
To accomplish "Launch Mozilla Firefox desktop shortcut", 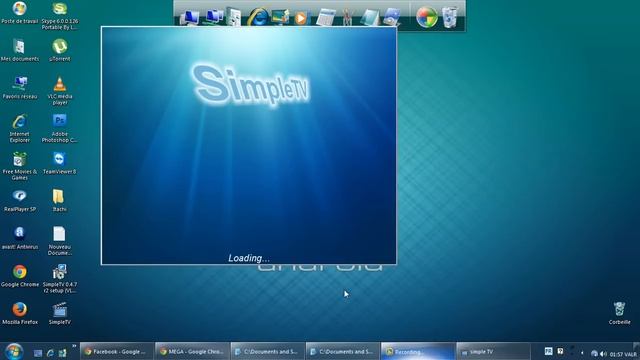I will (x=20, y=313).
